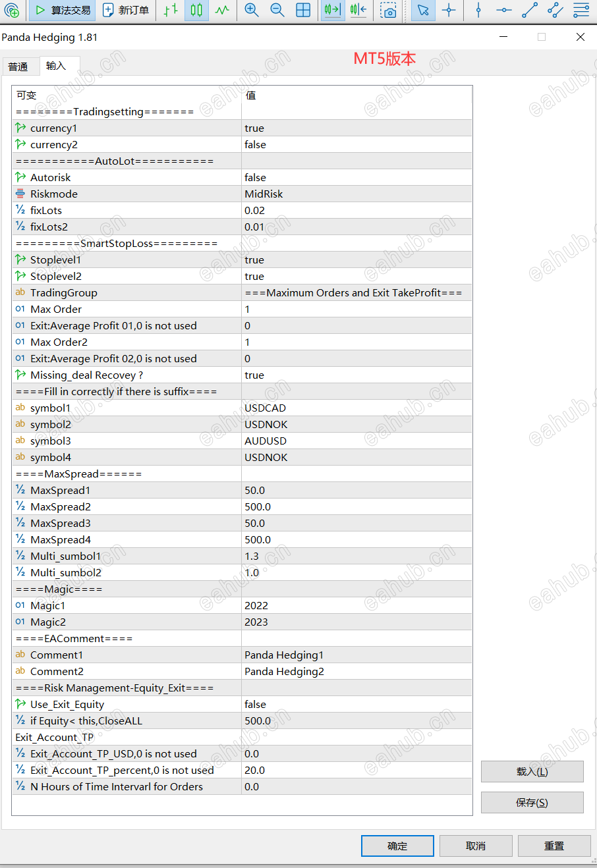Screen dimensions: 597x868
Task: Select Max Order2 parameter name
Action: [59, 342]
